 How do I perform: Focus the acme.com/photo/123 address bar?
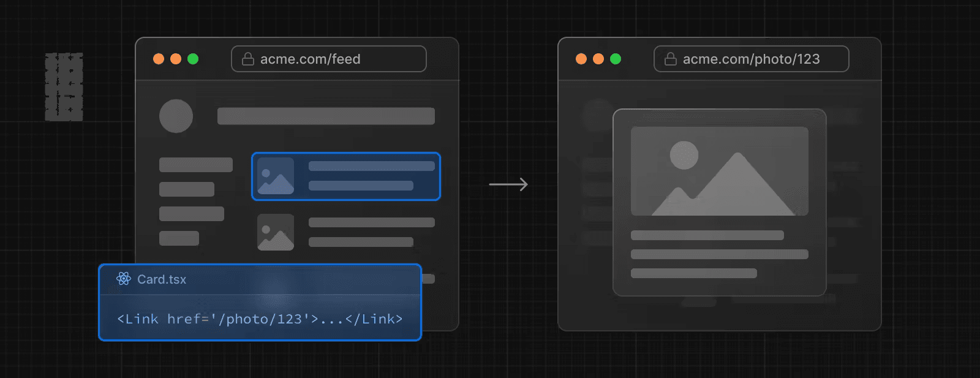point(751,59)
